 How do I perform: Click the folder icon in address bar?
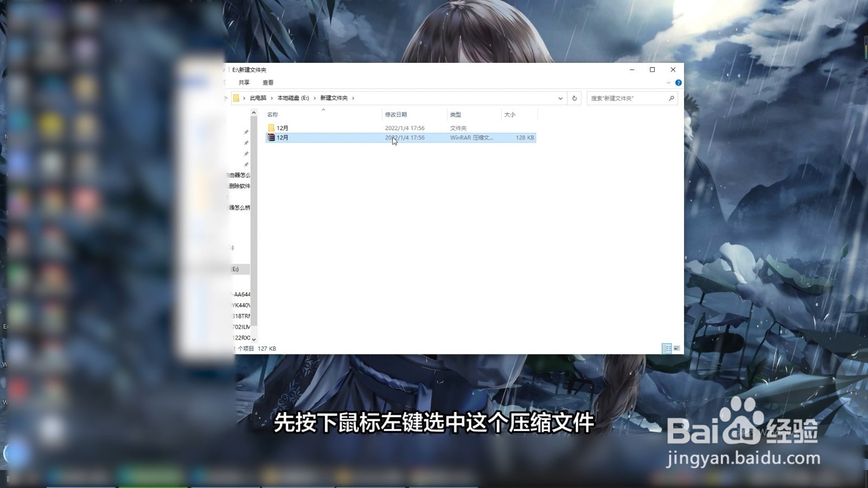tap(237, 98)
